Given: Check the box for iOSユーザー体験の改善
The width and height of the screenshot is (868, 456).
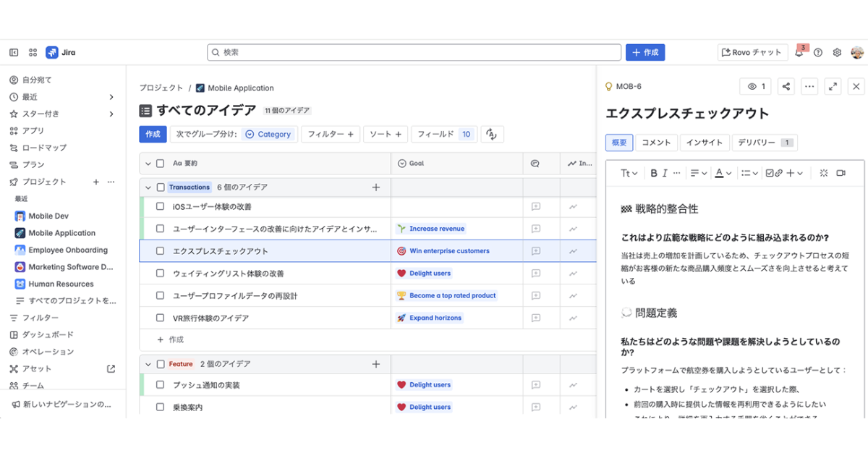Looking at the screenshot, I should [x=161, y=206].
